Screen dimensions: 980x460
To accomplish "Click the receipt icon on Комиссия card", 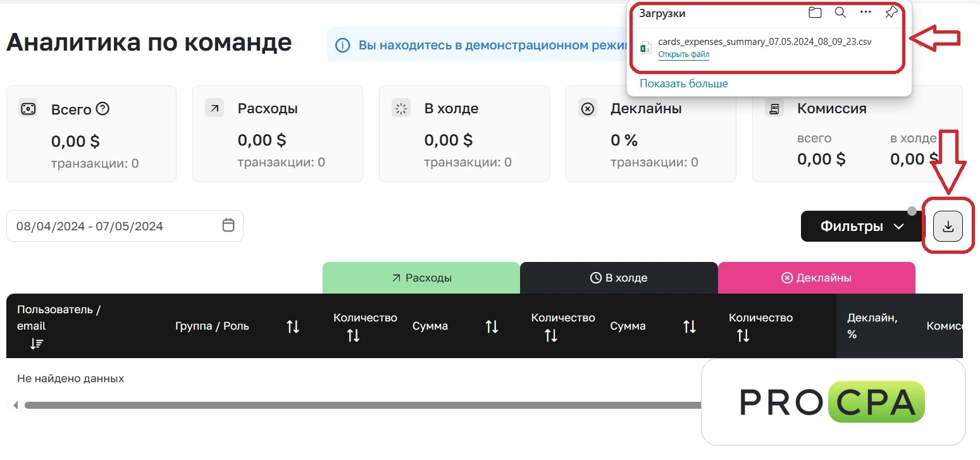I will click(x=774, y=108).
